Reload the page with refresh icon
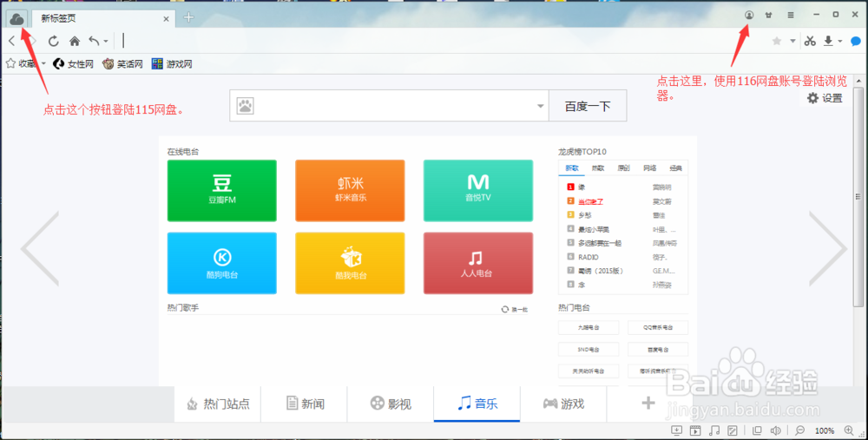 point(53,41)
